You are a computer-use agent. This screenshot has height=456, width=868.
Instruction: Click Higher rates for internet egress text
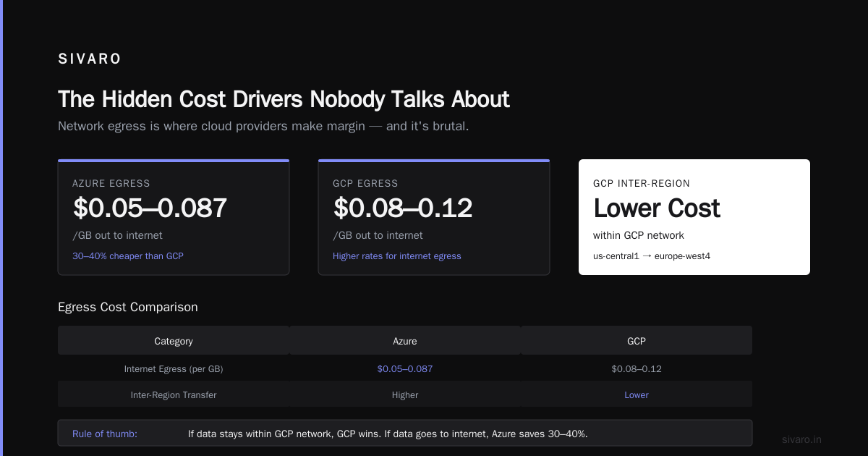click(x=397, y=256)
